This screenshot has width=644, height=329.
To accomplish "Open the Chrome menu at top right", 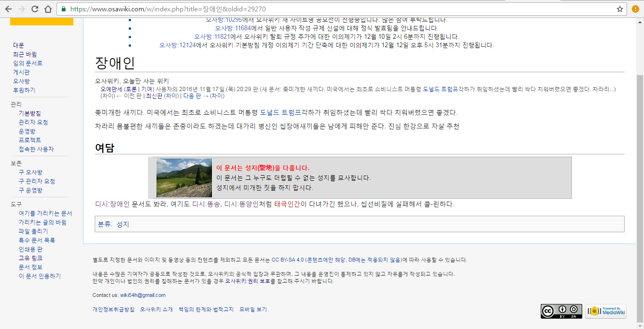I will click(x=635, y=9).
